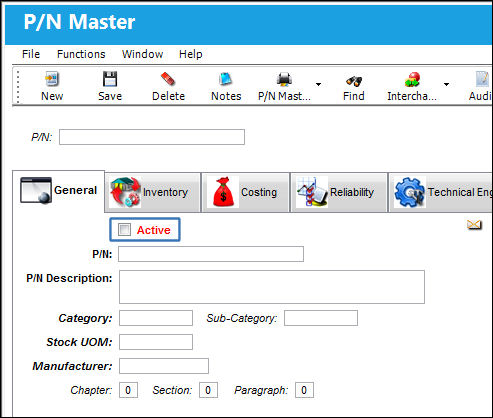Image resolution: width=493 pixels, height=418 pixels.
Task: Click the P/N search field above the tabs
Action: tap(152, 137)
